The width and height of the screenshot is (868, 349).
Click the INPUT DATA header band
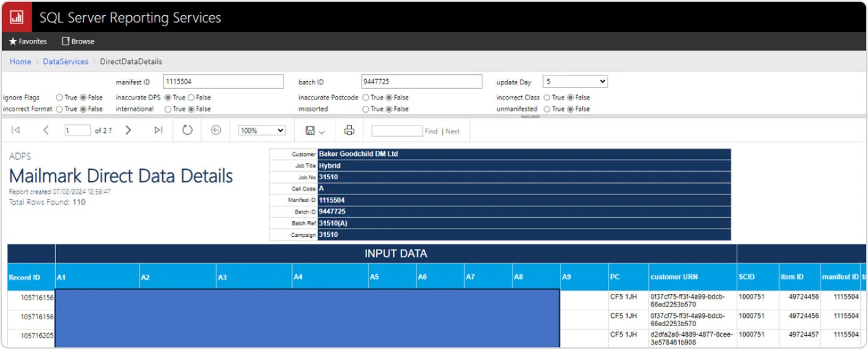coord(396,253)
